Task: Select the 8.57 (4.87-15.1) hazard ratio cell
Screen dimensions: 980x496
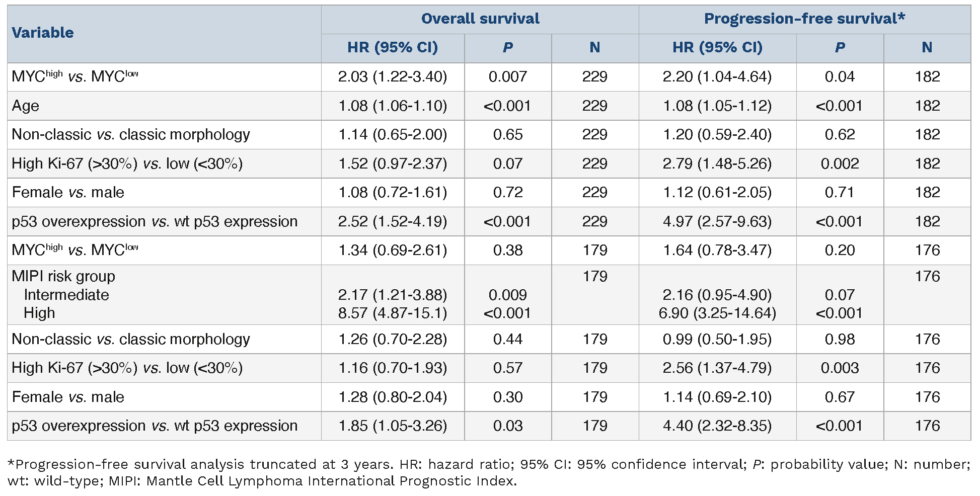Action: pyautogui.click(x=393, y=313)
